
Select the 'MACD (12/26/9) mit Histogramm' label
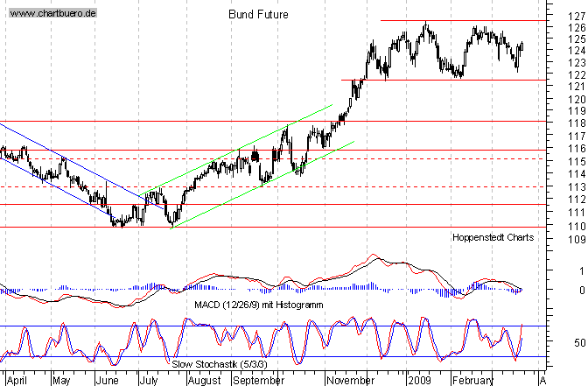coord(259,305)
